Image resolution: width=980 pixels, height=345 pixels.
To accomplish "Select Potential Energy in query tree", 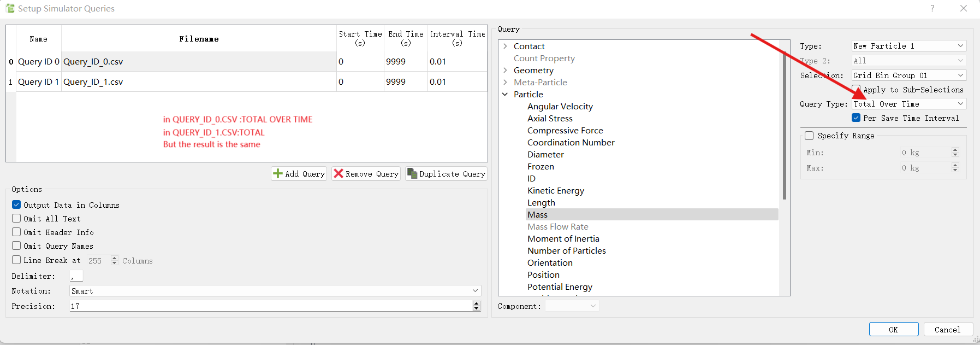I will click(560, 286).
